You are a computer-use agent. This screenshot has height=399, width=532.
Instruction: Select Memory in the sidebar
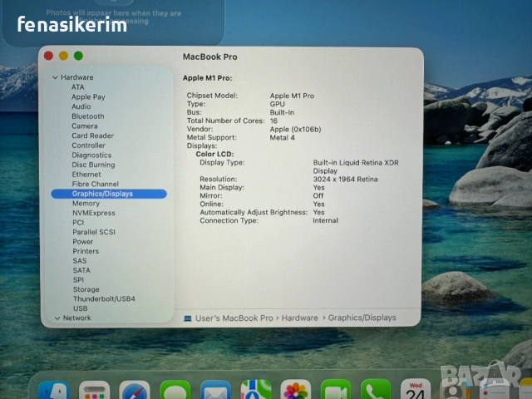click(x=86, y=203)
